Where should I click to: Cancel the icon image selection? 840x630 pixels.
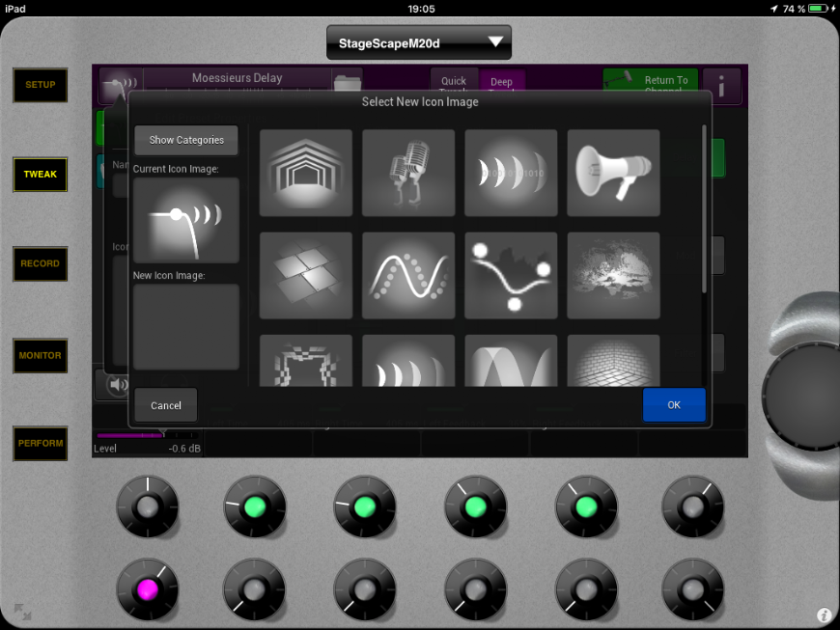166,405
